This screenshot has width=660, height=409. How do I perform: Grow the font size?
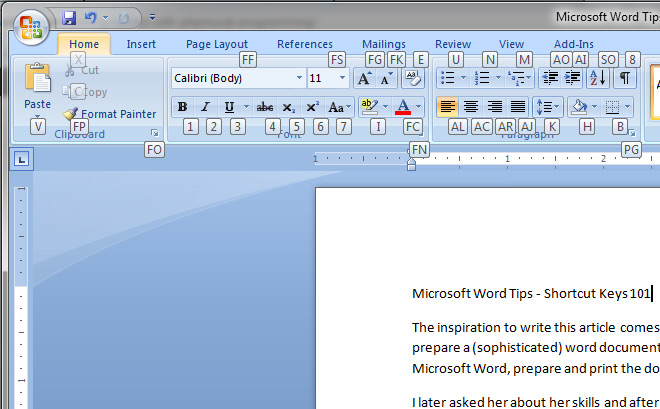[365, 78]
